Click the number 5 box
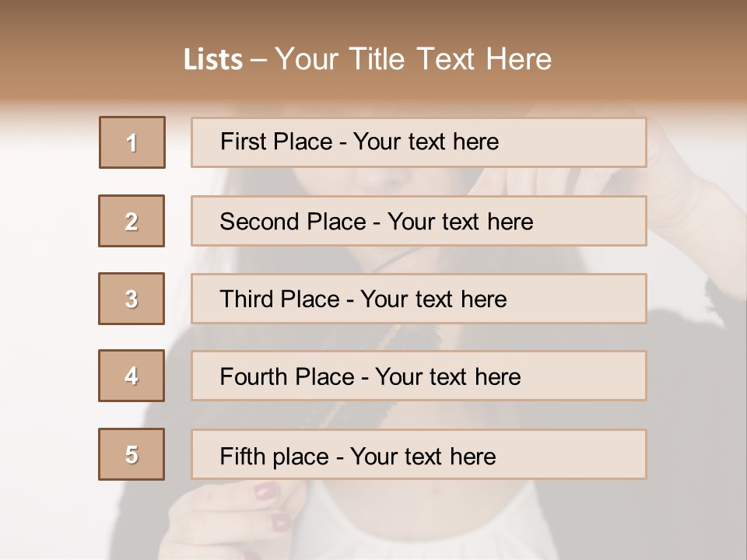 coord(132,454)
